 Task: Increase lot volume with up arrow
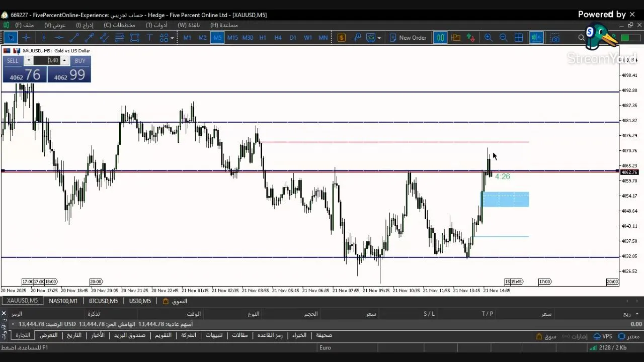(x=64, y=60)
